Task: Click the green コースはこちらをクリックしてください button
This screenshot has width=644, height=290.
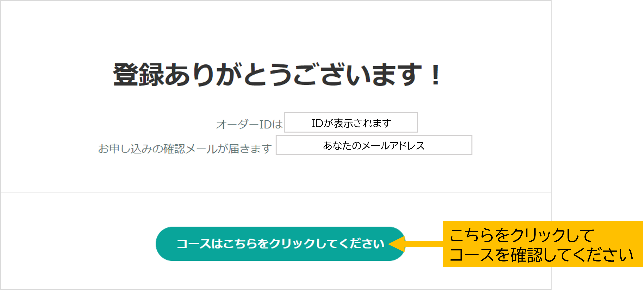Action: [280, 244]
